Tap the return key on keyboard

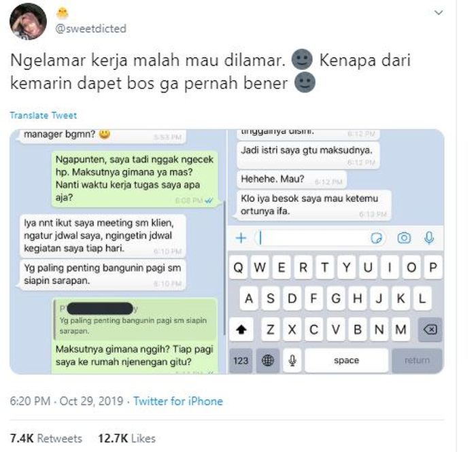(417, 360)
